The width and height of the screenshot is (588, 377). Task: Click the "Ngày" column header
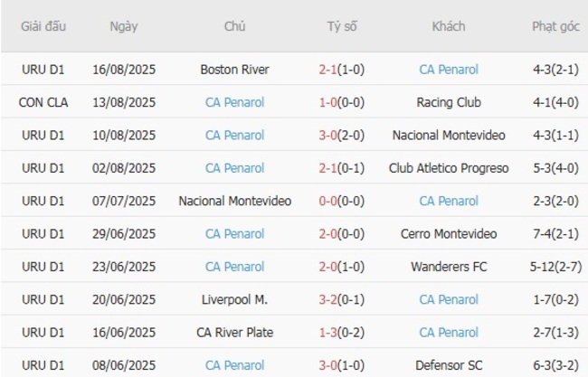[124, 26]
